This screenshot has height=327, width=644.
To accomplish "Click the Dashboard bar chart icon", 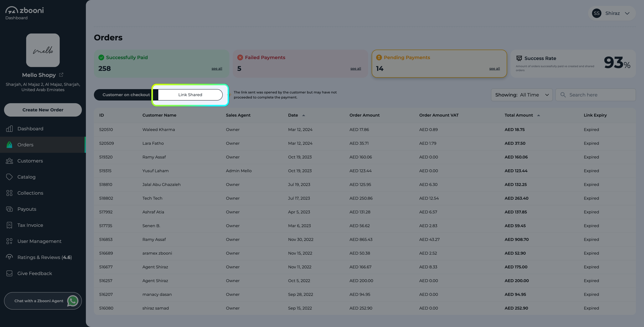I will click(x=10, y=129).
